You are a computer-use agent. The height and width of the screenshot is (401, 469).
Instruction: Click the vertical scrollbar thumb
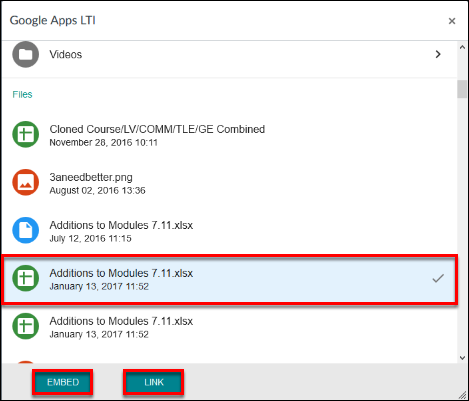tap(462, 89)
